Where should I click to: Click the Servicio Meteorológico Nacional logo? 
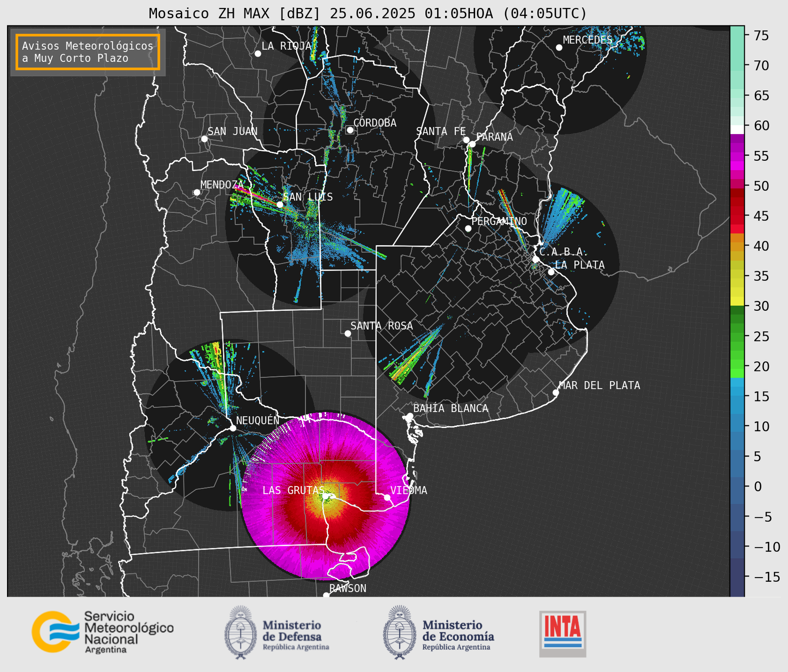pyautogui.click(x=103, y=632)
